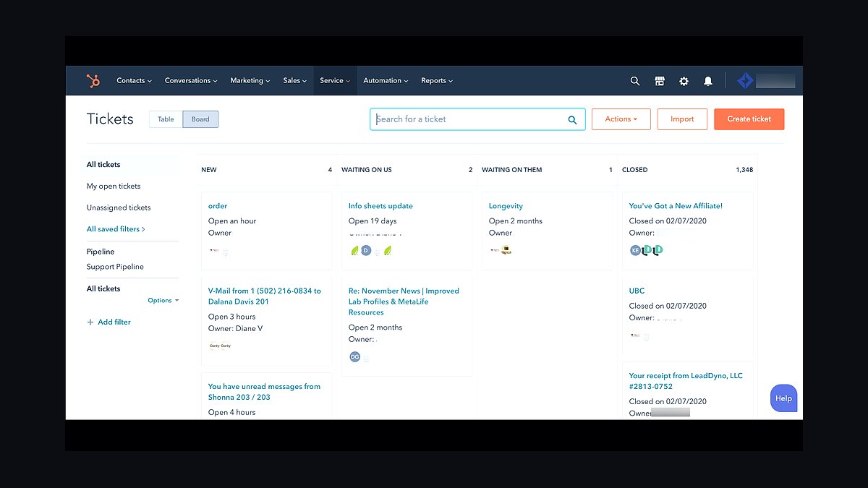Expand the Sales menu
868x488 pixels.
[x=295, y=81]
